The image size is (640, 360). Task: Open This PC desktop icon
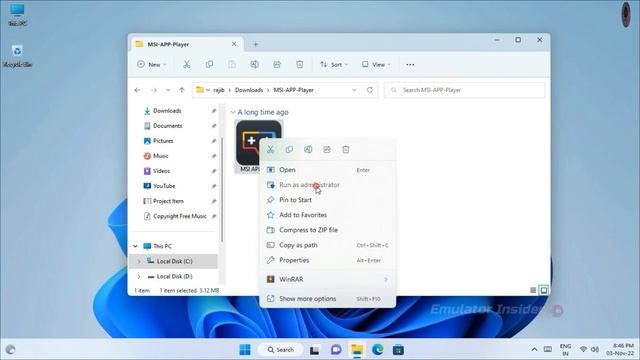point(17,15)
